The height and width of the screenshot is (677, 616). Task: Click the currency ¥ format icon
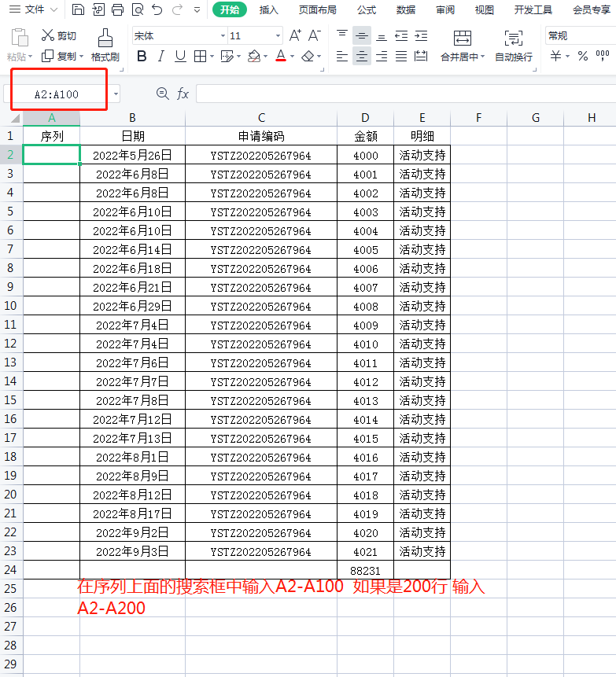[x=556, y=56]
